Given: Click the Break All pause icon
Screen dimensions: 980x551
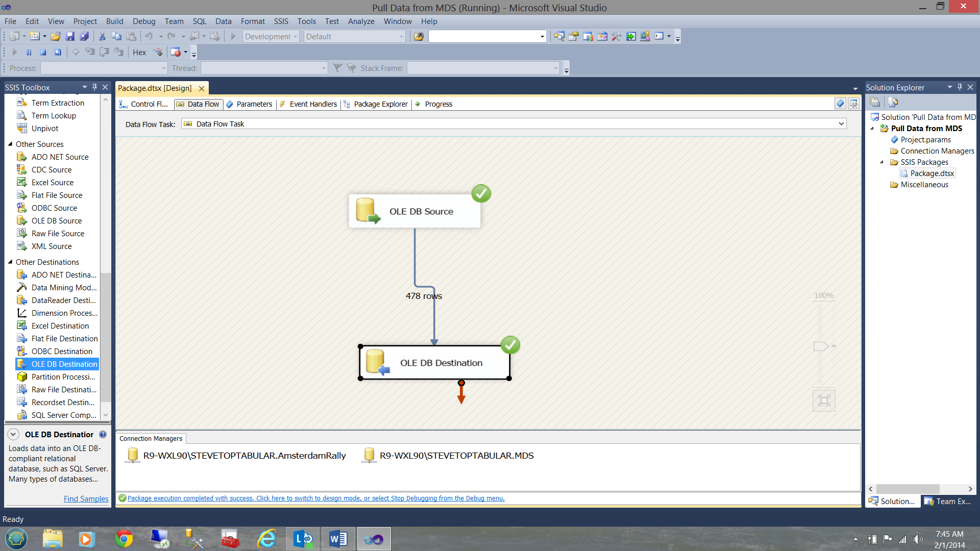Looking at the screenshot, I should pyautogui.click(x=29, y=52).
